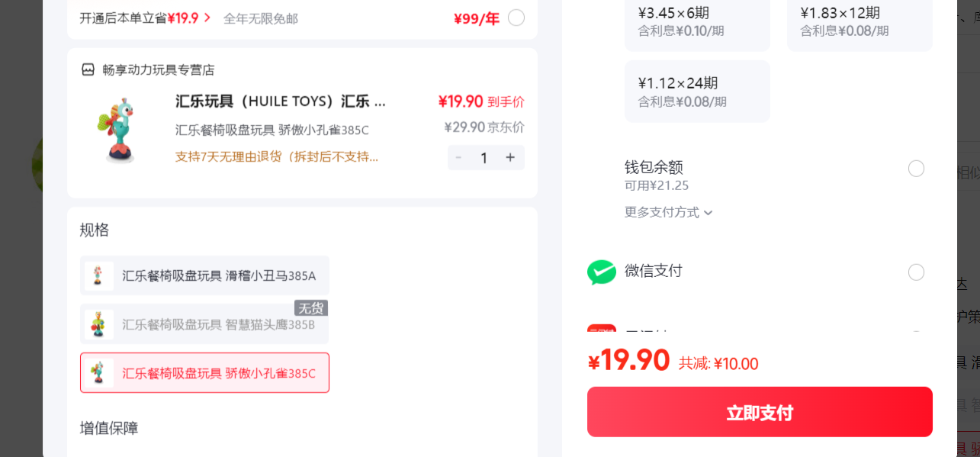Click the arrow after 开通后本单立省¥19.9

point(207,18)
